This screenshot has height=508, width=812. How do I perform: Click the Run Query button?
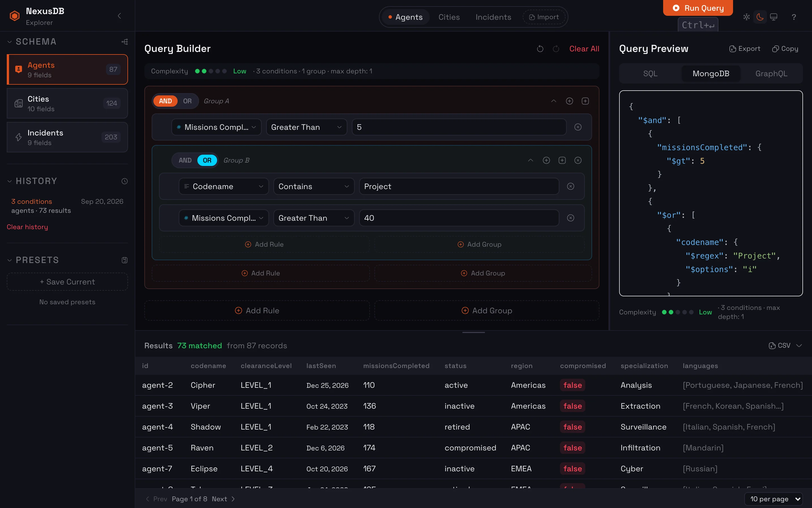[x=698, y=8]
